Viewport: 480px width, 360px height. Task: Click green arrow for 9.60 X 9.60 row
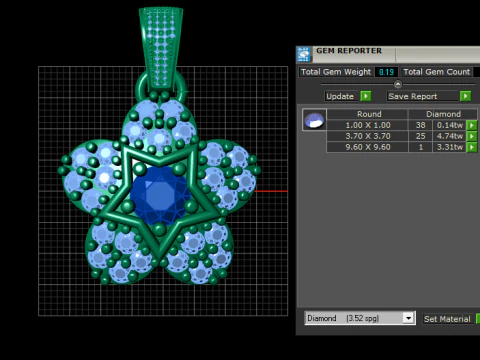(x=472, y=147)
